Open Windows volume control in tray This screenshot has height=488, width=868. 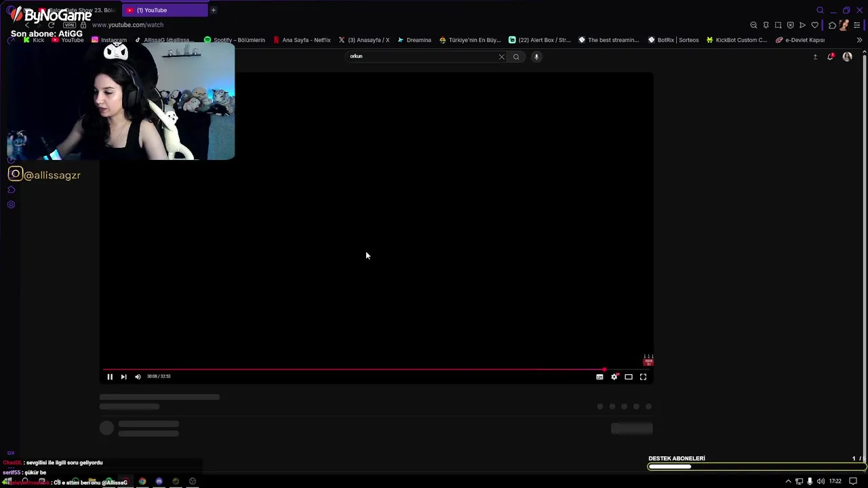coord(821,481)
